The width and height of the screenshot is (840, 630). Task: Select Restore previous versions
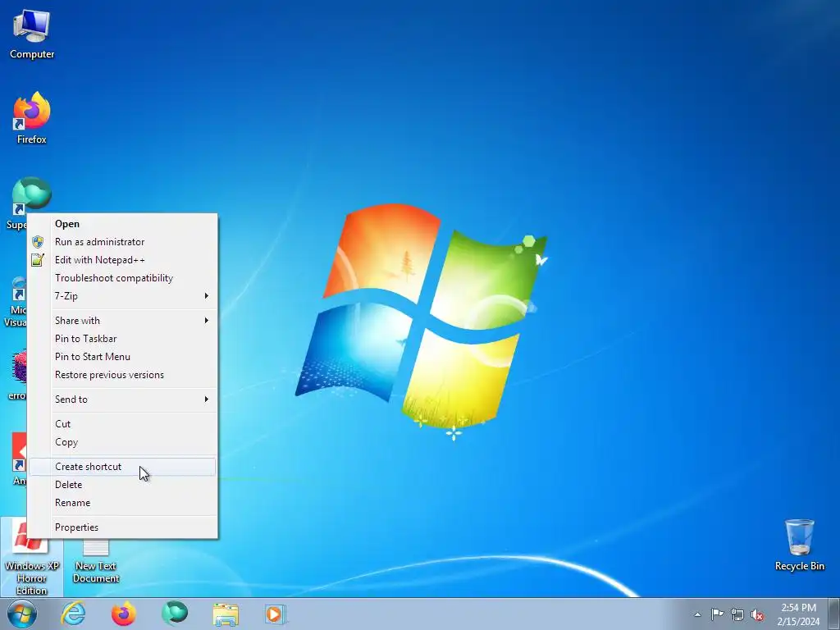123,375
